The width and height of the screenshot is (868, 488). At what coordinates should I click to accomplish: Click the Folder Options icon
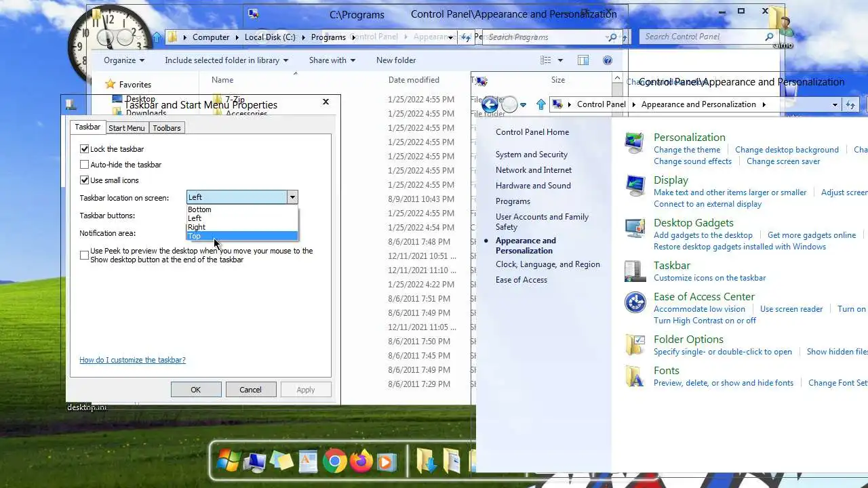click(635, 345)
